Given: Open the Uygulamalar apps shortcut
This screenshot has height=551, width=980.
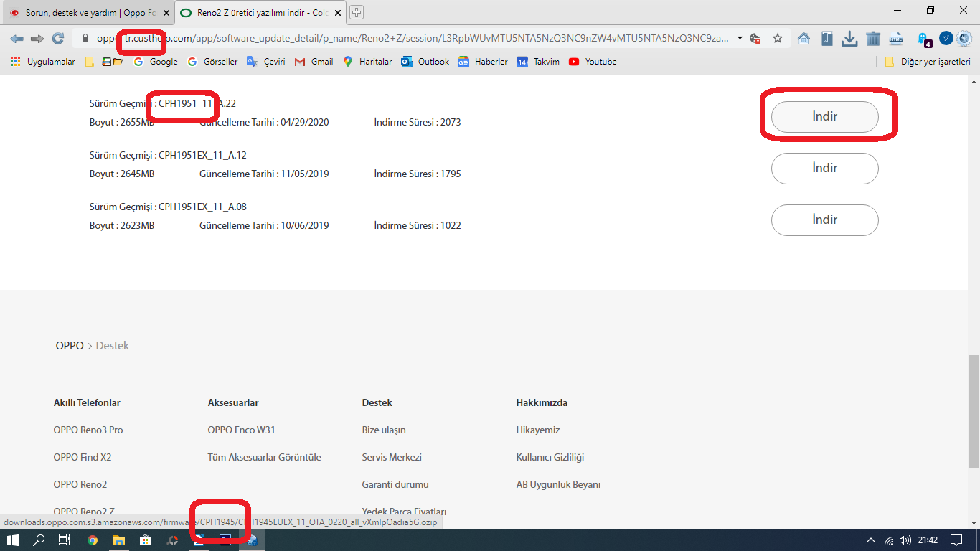Looking at the screenshot, I should click(x=43, y=62).
